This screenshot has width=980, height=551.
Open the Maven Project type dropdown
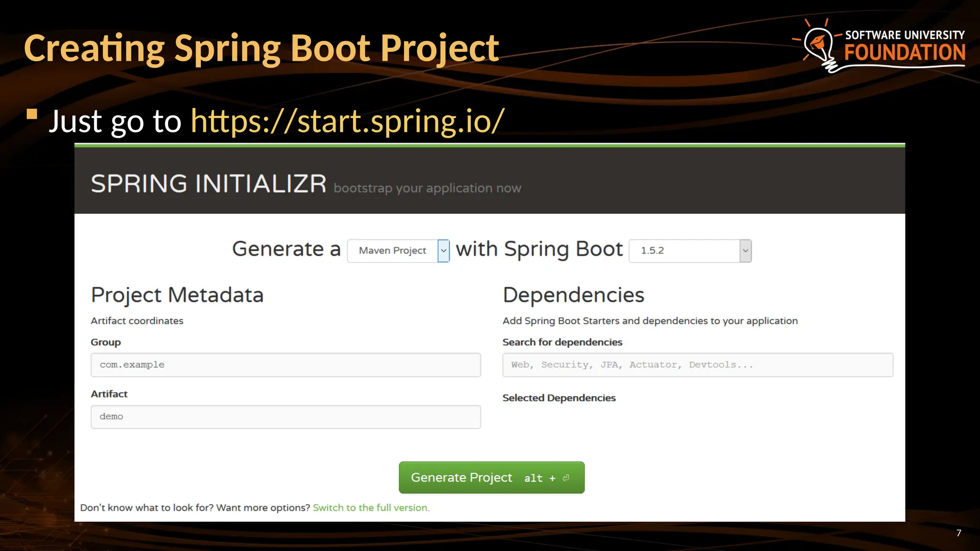click(x=392, y=251)
